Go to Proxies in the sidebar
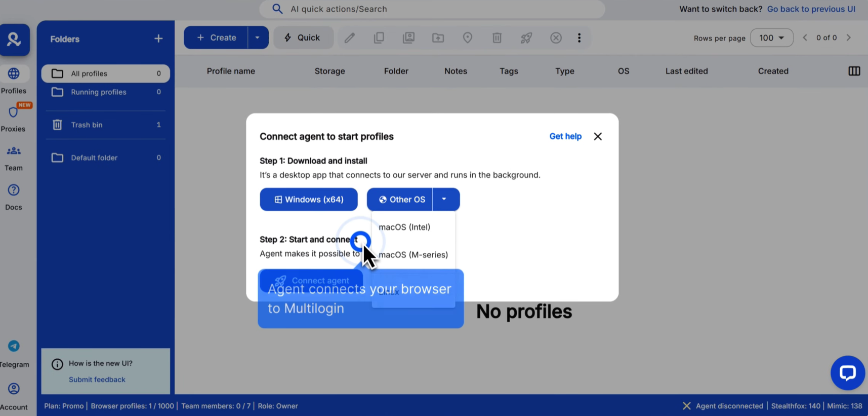 (x=13, y=118)
